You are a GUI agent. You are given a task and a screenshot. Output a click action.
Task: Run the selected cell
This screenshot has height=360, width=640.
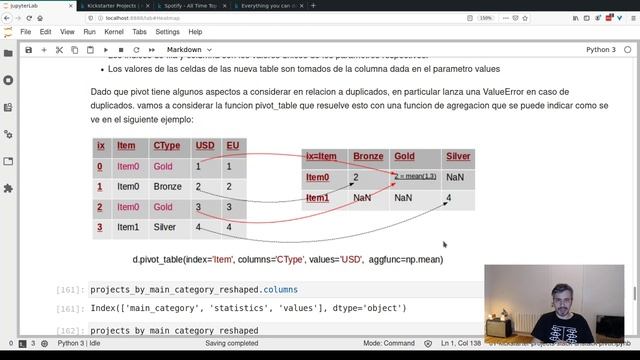pyautogui.click(x=106, y=50)
